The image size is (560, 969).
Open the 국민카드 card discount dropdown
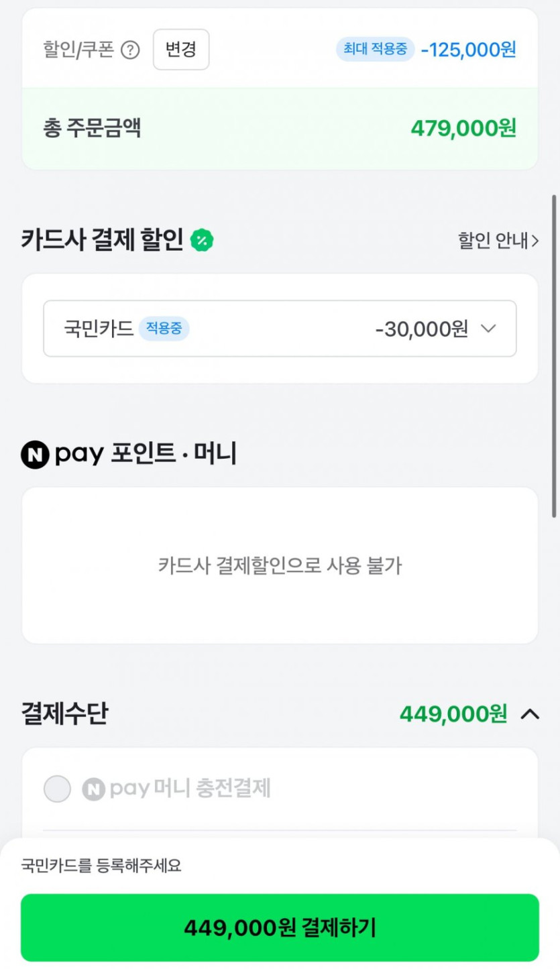pos(280,329)
